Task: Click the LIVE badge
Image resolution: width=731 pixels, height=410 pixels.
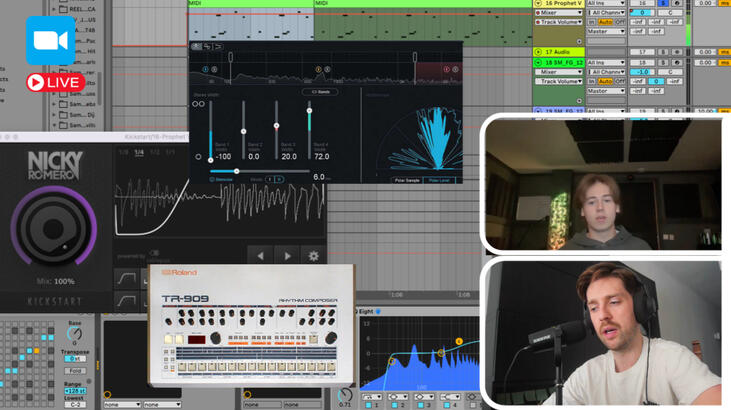Action: pos(54,81)
